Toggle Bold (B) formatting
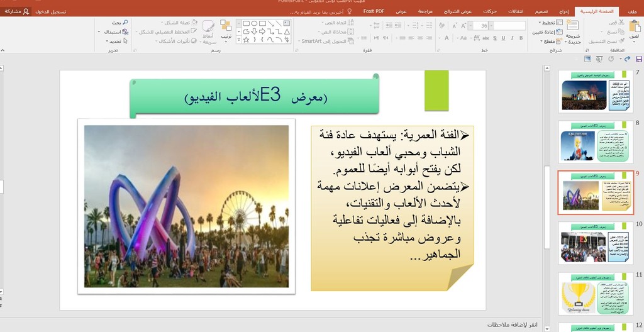The width and height of the screenshot is (644, 332). pos(521,38)
